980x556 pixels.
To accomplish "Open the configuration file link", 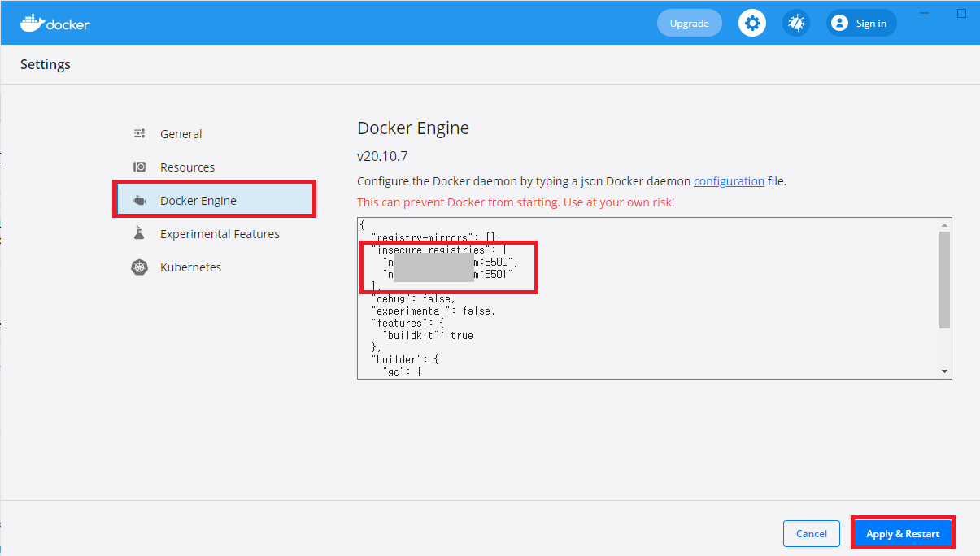I will coord(729,181).
